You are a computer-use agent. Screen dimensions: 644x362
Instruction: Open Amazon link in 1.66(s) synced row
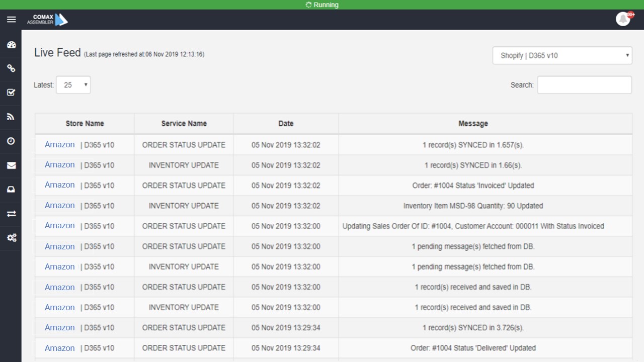(59, 164)
